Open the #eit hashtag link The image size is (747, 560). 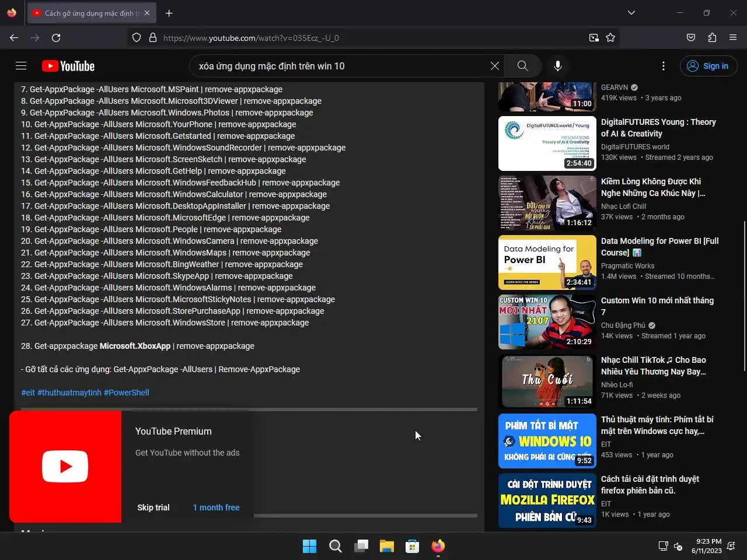28,393
